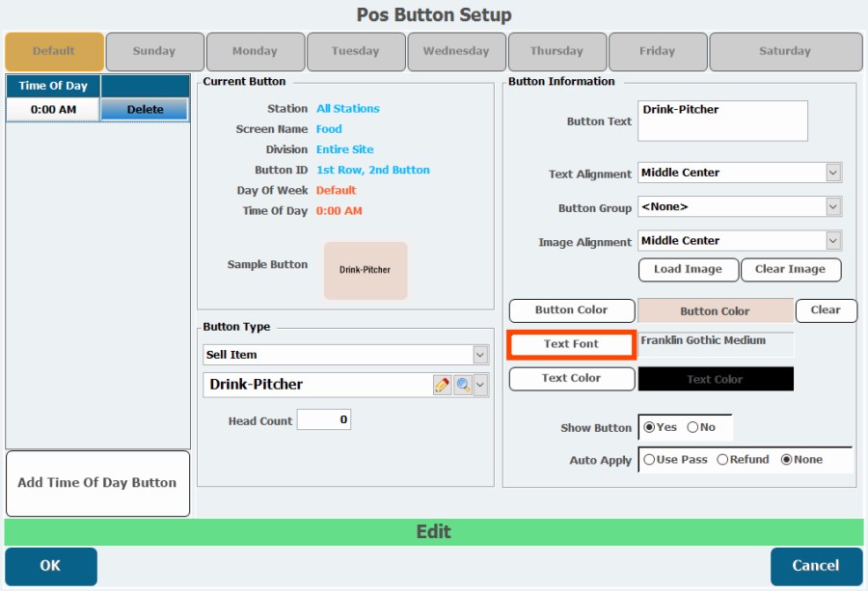The image size is (868, 591).
Task: Expand the Button Group dropdown
Action: coord(833,206)
